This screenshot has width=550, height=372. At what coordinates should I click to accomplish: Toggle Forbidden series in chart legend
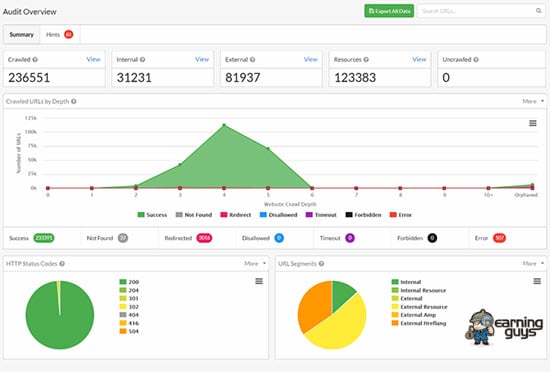(363, 215)
